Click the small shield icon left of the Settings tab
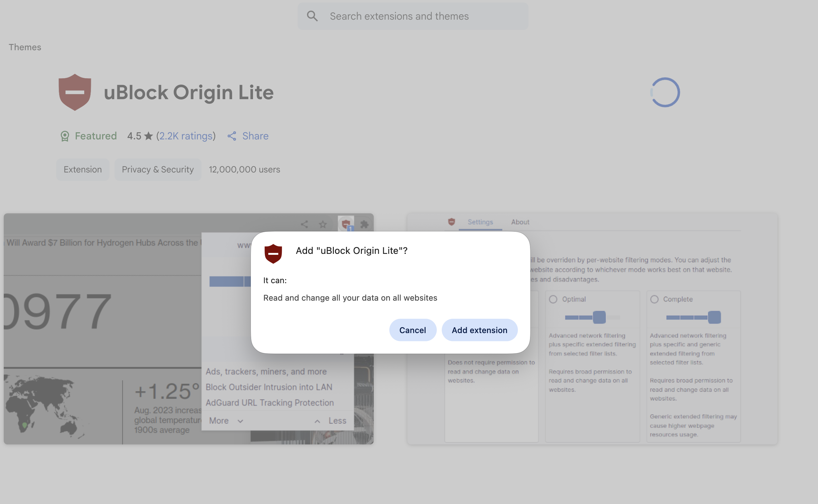This screenshot has height=504, width=818. point(451,222)
